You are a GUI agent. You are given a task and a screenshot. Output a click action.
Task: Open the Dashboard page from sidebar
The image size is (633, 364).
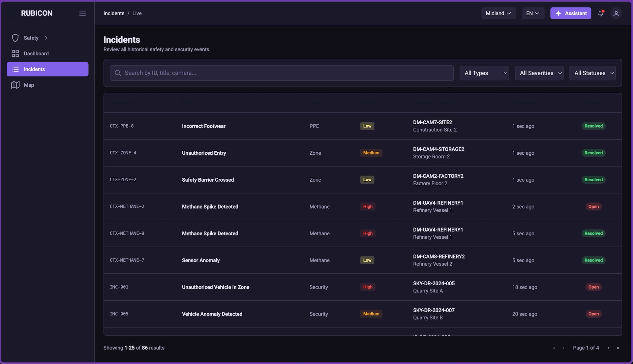(x=47, y=53)
